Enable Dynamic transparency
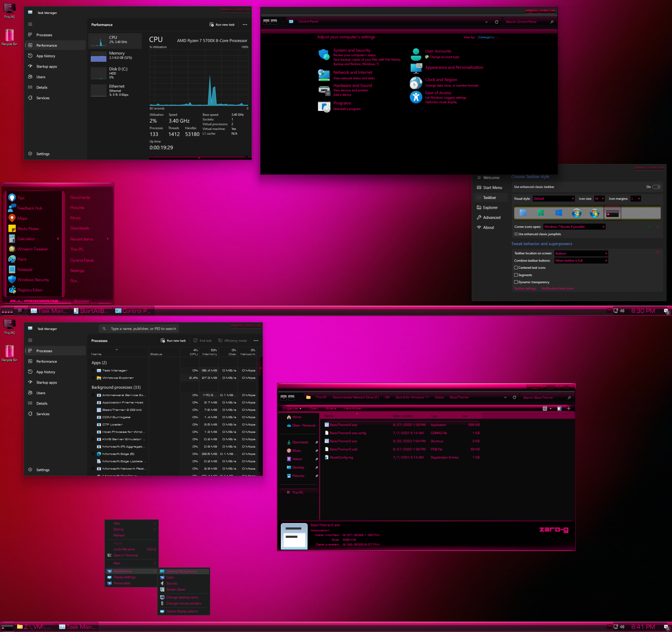 pos(516,282)
